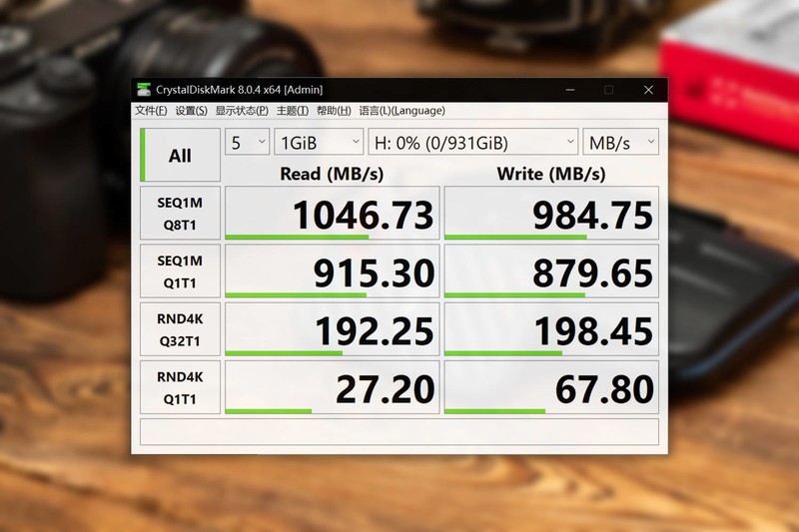This screenshot has width=799, height=532.
Task: Run all benchmarks with the All button
Action: (x=180, y=155)
